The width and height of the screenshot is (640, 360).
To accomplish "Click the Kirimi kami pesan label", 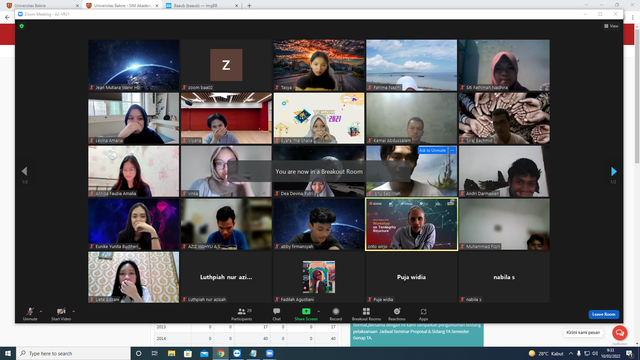I will point(583,333).
